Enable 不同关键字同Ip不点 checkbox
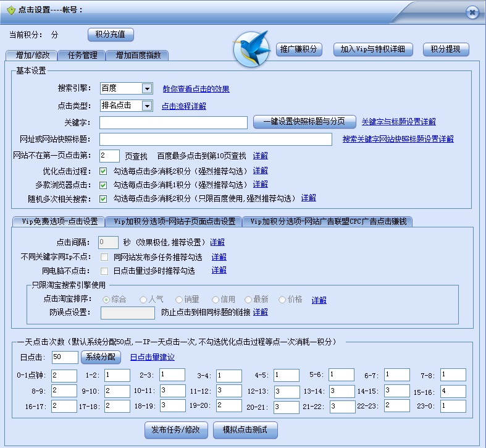This screenshot has width=486, height=448. pos(104,257)
